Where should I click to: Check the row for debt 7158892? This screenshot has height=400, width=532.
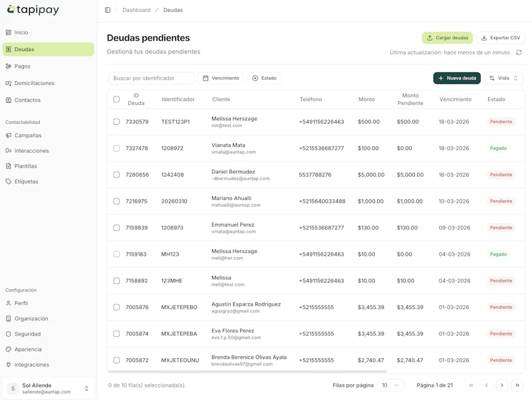[116, 280]
